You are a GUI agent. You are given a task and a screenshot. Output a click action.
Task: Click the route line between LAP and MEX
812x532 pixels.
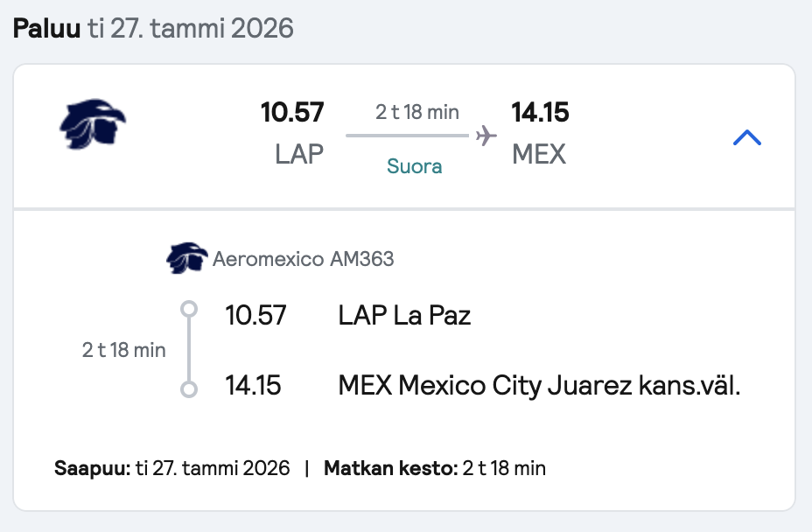407,136
